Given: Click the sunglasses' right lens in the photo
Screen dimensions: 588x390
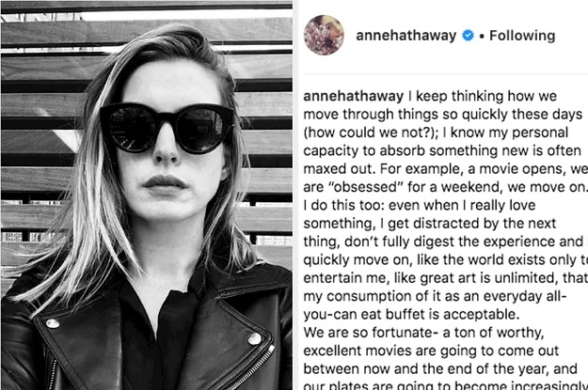Looking at the screenshot, I should click(200, 130).
